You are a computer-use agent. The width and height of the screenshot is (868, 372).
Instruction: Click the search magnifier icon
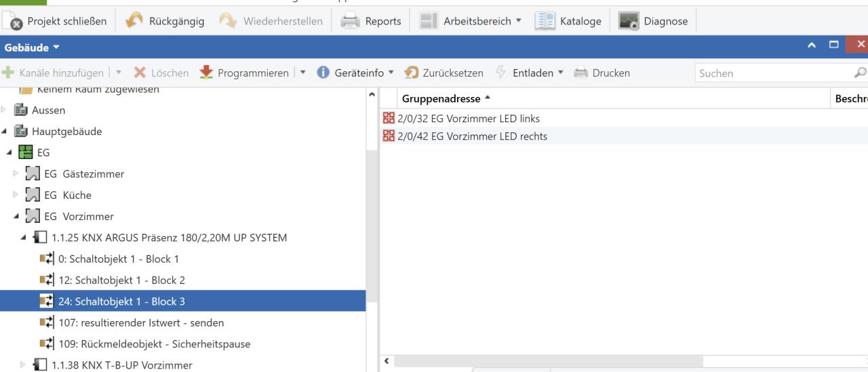point(859,73)
